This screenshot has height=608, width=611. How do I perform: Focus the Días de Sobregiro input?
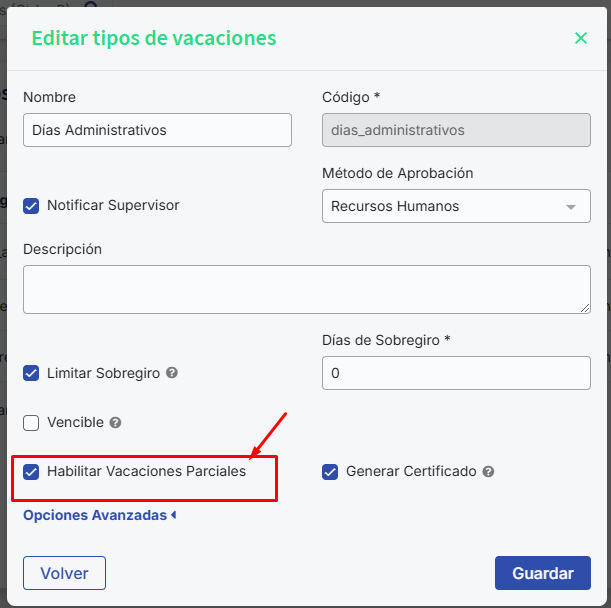coord(456,373)
